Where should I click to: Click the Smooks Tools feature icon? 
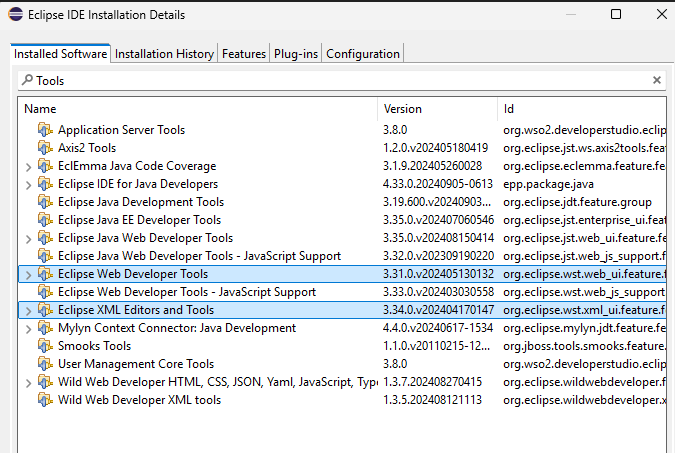[45, 346]
